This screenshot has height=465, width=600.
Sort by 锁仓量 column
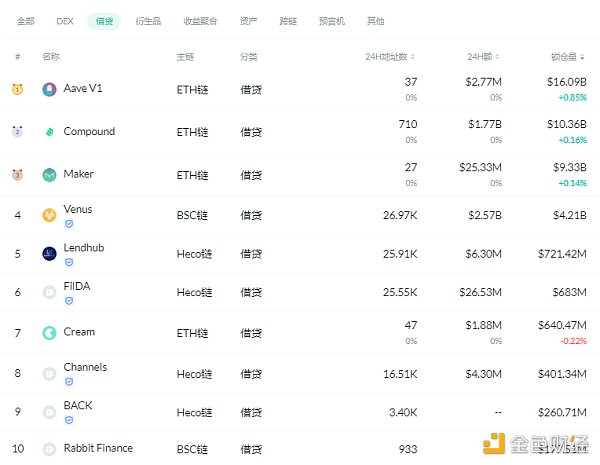(568, 57)
